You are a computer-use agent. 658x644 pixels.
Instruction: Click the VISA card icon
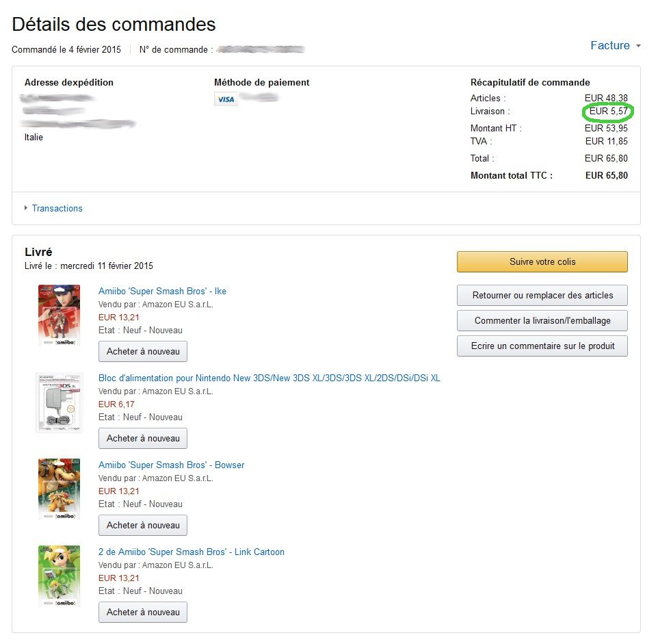(x=226, y=99)
